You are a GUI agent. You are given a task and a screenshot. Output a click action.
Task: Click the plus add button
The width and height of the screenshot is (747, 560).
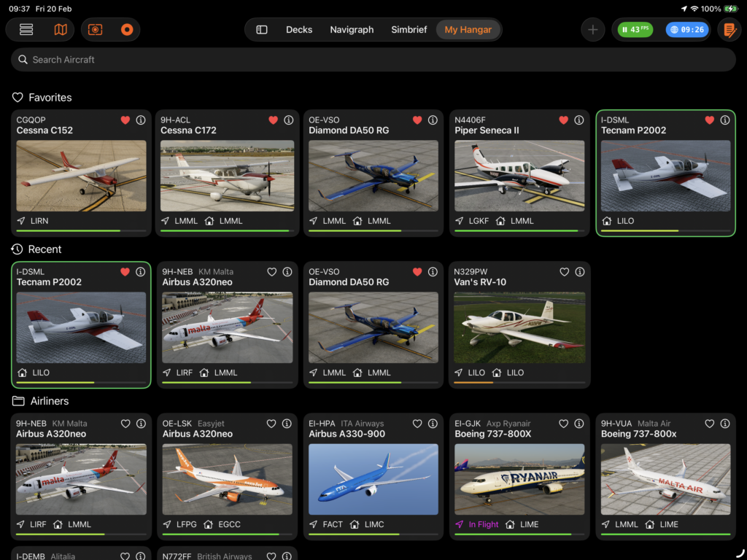(x=592, y=30)
